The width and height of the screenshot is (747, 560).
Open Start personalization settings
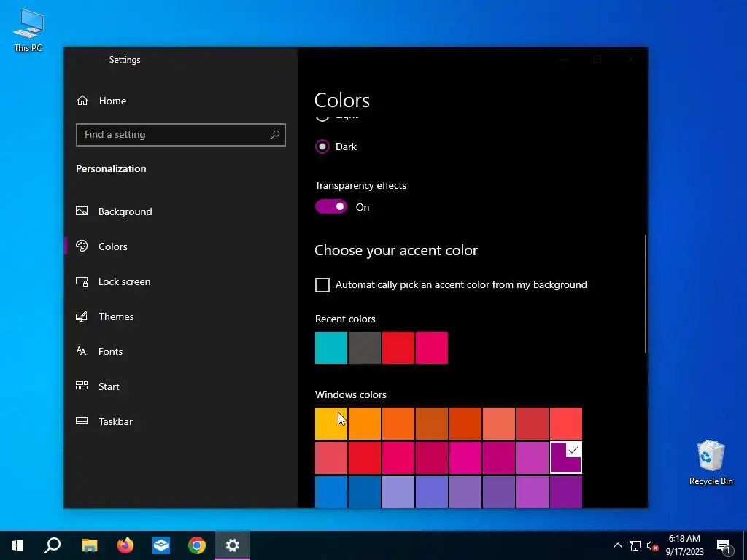109,386
